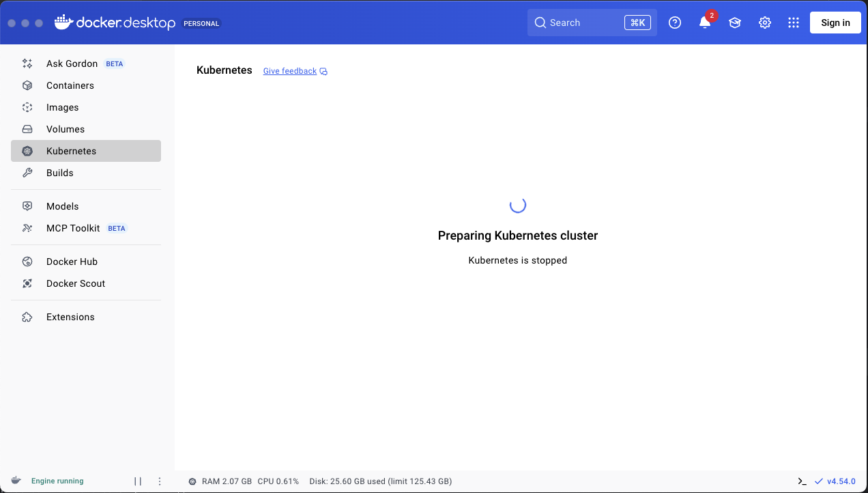Click the v4.54.0 version label
Screen dimensions: 868x493
(841, 481)
